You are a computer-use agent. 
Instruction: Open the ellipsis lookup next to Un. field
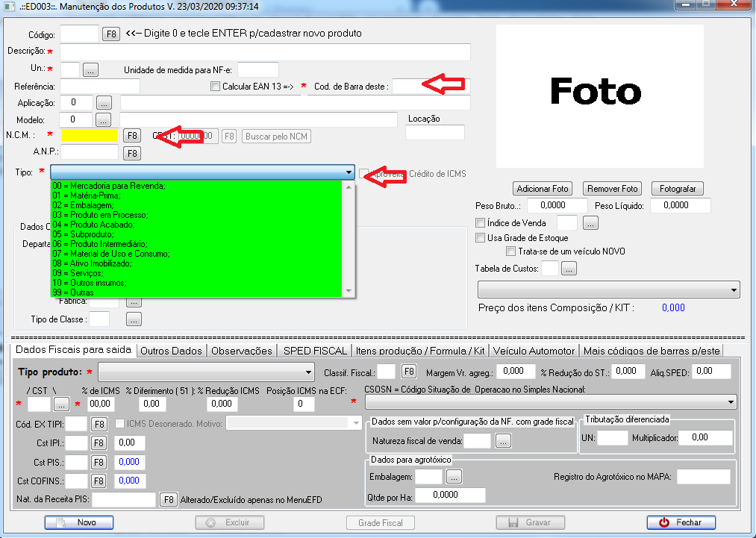click(x=91, y=69)
